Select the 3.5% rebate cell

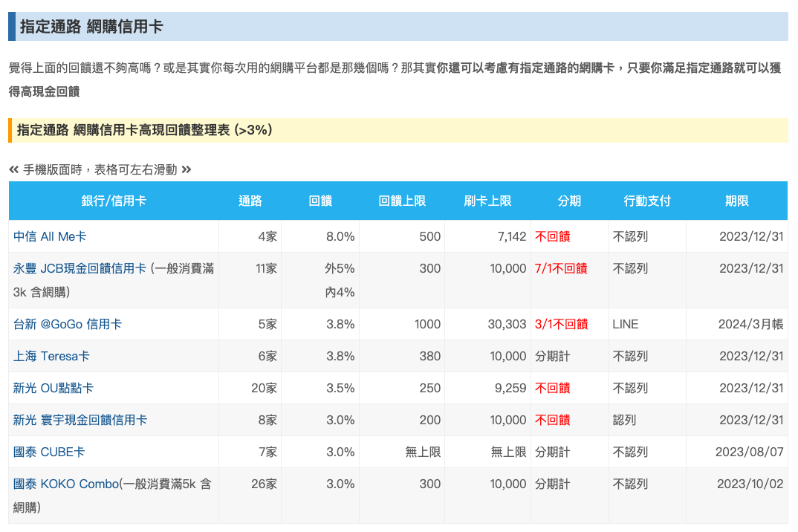[x=321, y=389]
